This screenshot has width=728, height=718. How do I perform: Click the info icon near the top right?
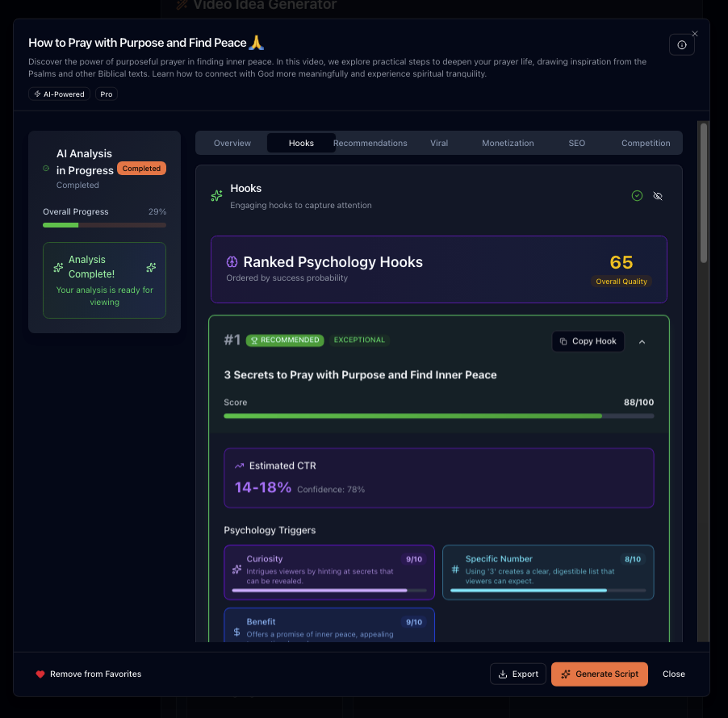coord(682,44)
